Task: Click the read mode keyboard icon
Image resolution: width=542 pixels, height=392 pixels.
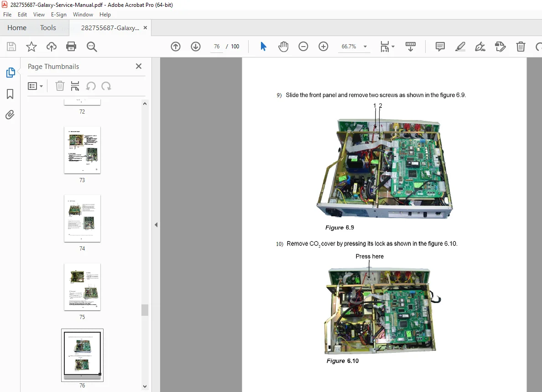Action: pyautogui.click(x=410, y=47)
